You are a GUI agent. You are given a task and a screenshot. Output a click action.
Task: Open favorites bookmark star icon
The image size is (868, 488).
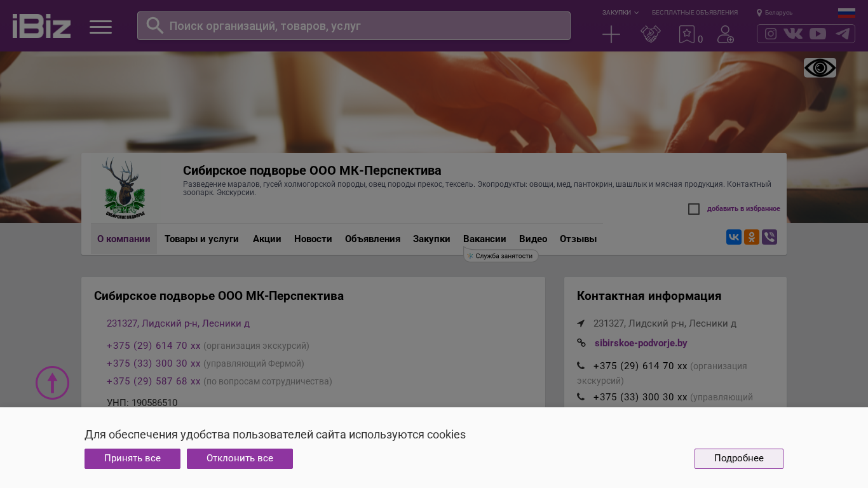[687, 34]
